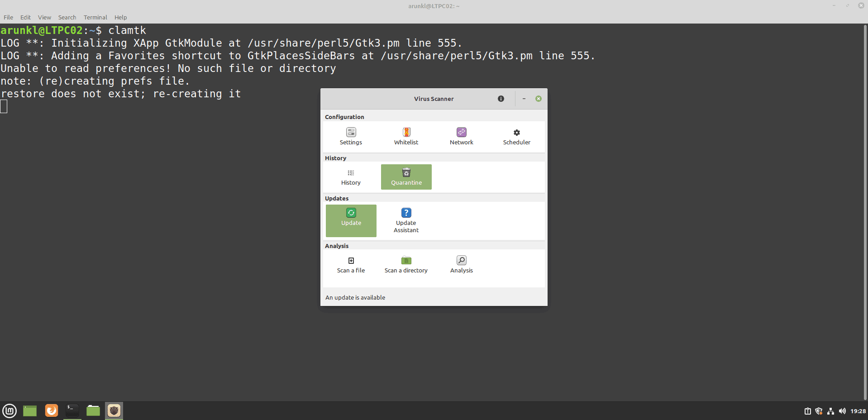Launch the Update Assistant
868x420 pixels.
pos(406,221)
